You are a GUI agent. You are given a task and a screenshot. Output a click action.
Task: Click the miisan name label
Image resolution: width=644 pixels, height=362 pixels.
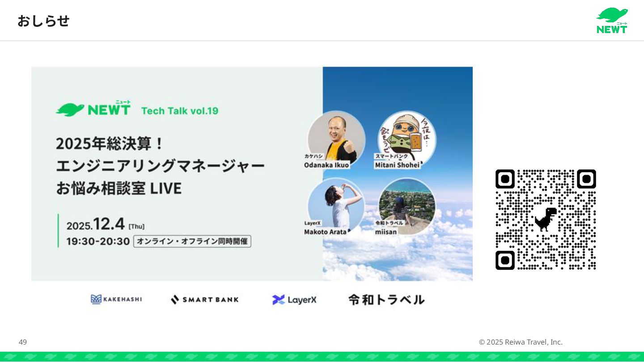(386, 232)
